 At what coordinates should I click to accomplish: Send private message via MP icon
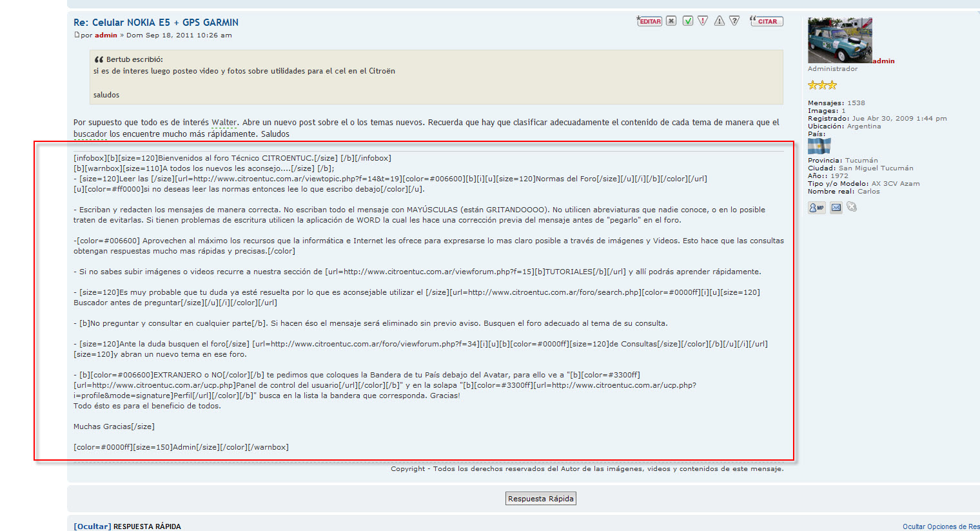pos(816,208)
